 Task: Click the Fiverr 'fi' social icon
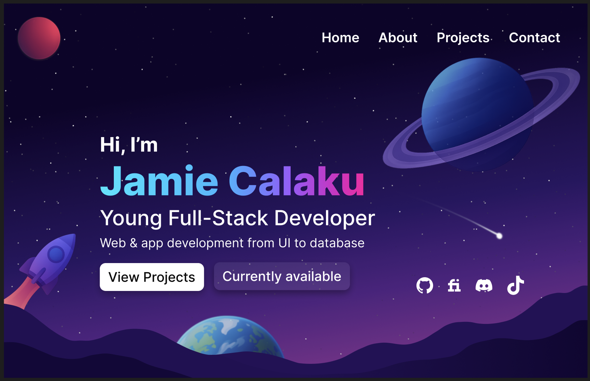point(454,285)
